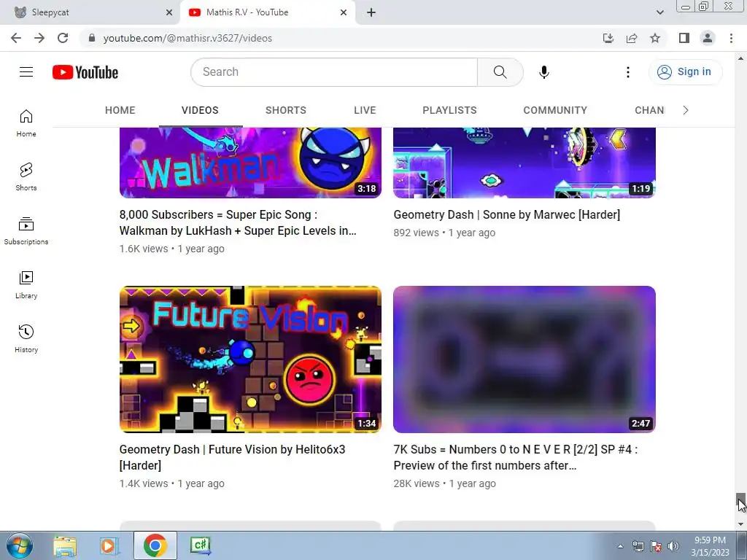Open the C# application in taskbar
The height and width of the screenshot is (560, 747).
click(x=201, y=545)
